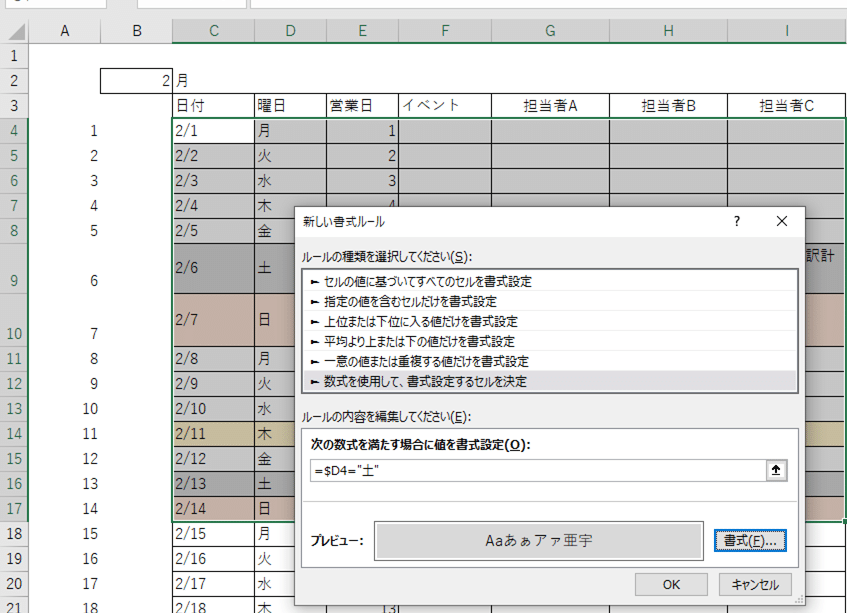
Task: Open the 書式(F)... format button
Action: [x=750, y=541]
